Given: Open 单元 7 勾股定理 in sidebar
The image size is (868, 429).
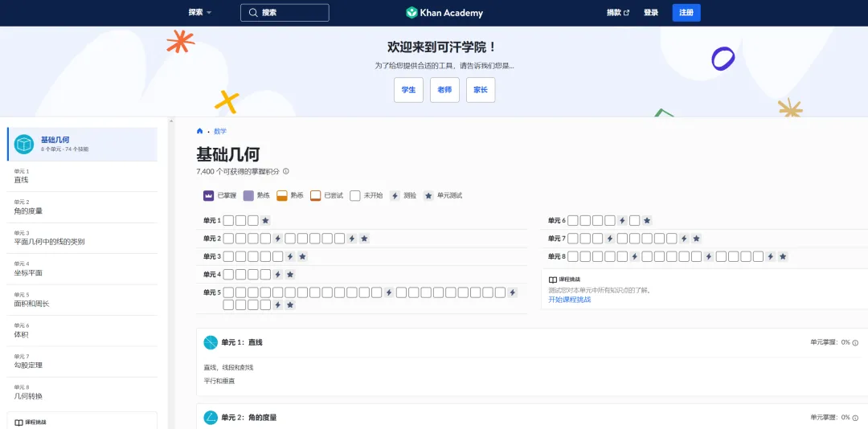Looking at the screenshot, I should coord(83,362).
